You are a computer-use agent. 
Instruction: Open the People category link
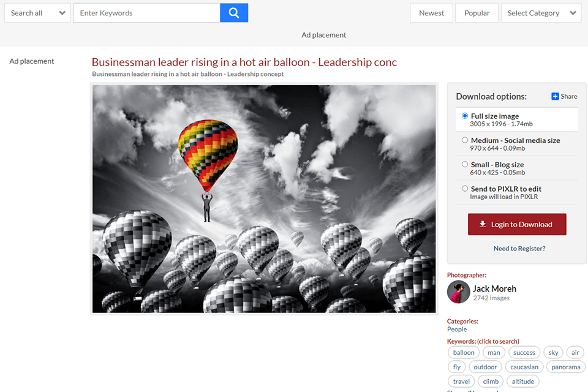(457, 329)
